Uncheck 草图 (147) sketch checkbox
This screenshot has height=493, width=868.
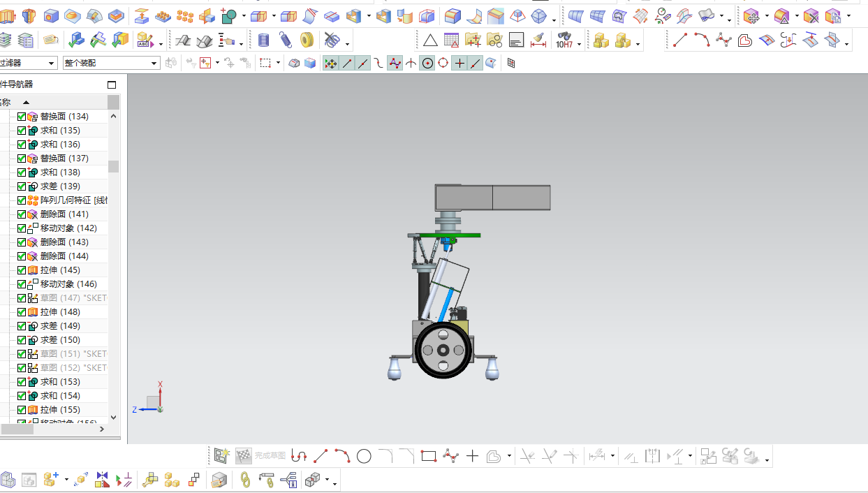tap(22, 298)
